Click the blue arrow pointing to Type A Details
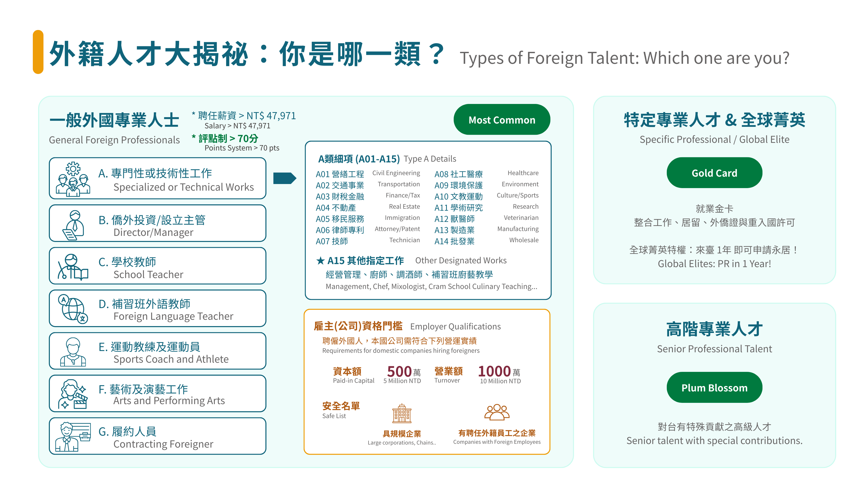Image resolution: width=868 pixels, height=488 pixels. [284, 178]
